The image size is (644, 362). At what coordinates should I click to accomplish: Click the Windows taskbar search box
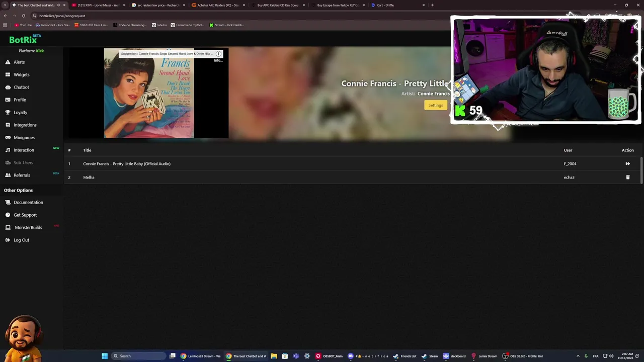[138, 356]
